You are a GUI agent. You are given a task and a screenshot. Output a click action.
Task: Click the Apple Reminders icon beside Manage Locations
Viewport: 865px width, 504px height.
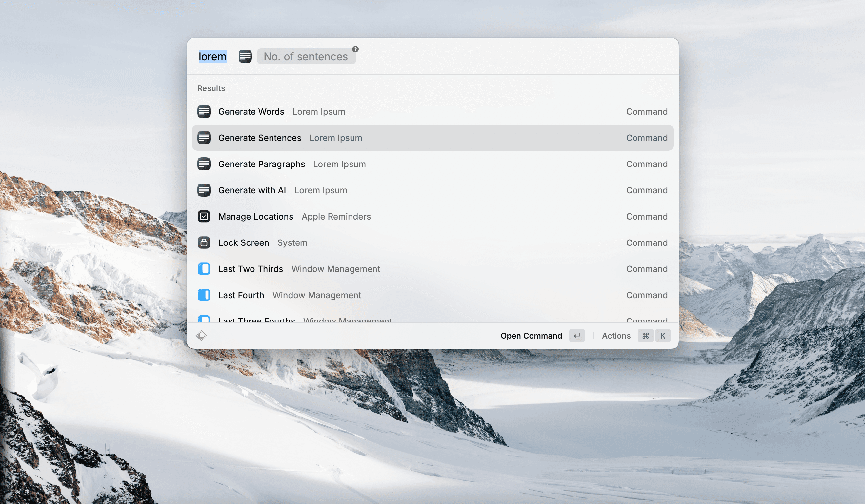point(204,217)
